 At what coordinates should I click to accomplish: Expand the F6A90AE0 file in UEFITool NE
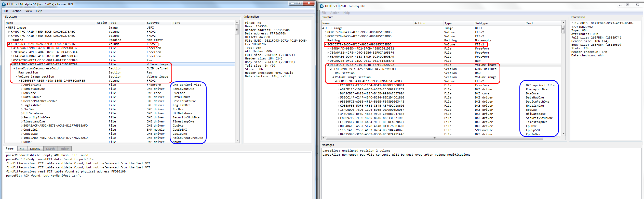(x=11, y=56)
